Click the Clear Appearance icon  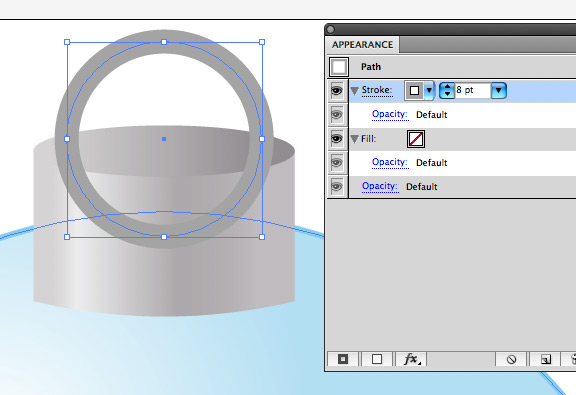[x=511, y=359]
